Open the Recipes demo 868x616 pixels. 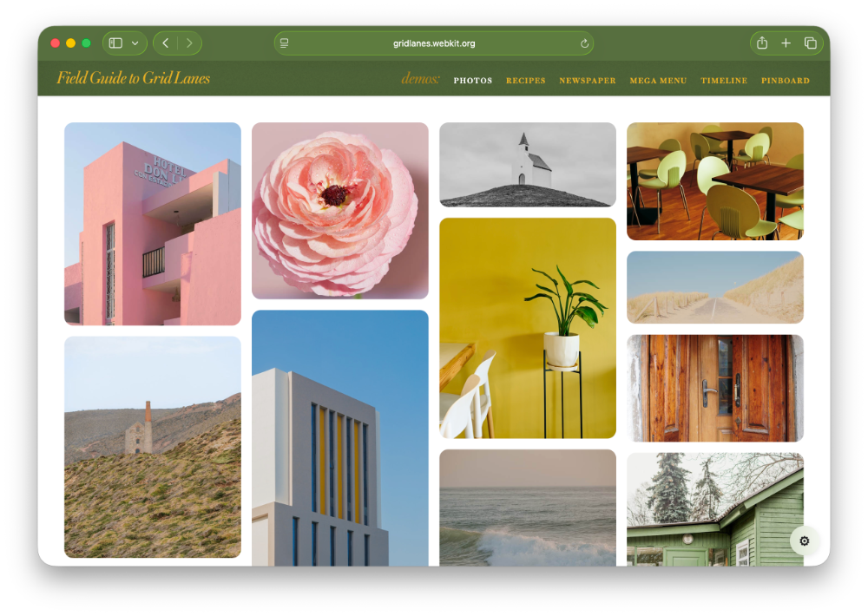525,80
